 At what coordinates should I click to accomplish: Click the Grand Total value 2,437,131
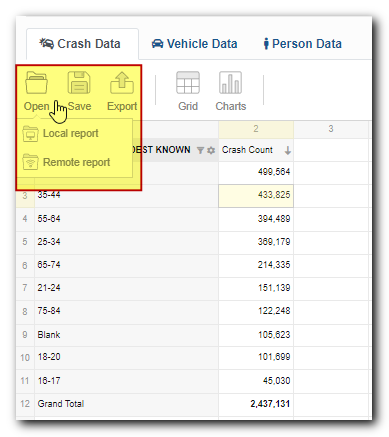(x=270, y=404)
